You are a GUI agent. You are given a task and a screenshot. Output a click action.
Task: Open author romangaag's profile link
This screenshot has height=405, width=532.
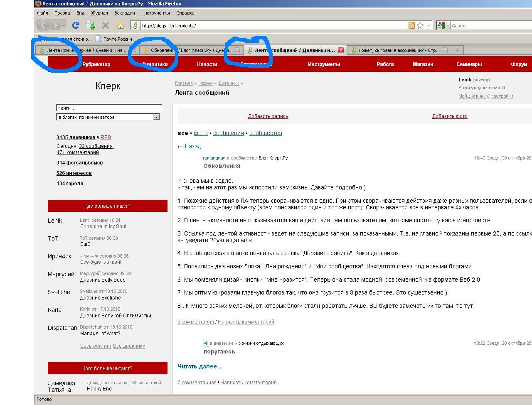[214, 158]
